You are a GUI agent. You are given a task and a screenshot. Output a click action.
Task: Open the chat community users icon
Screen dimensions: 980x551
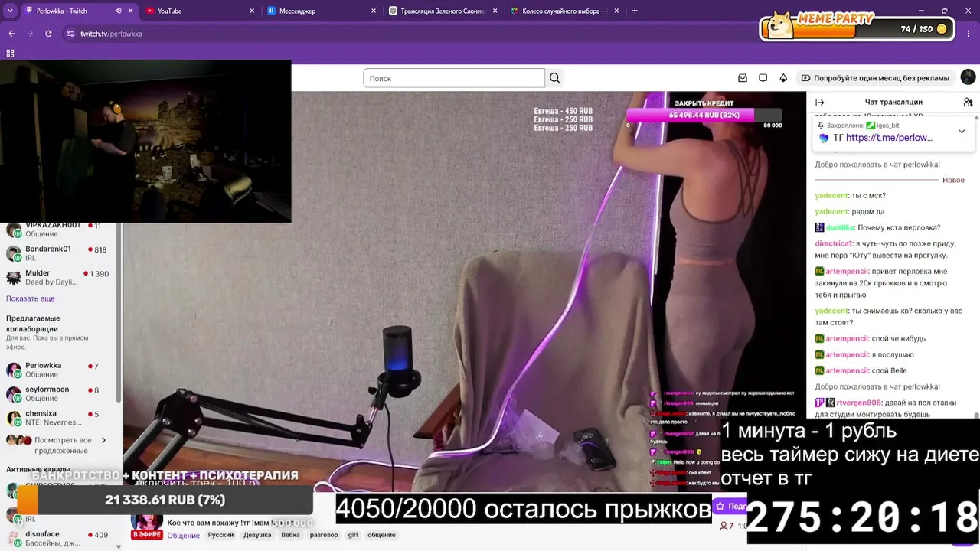[x=968, y=102]
